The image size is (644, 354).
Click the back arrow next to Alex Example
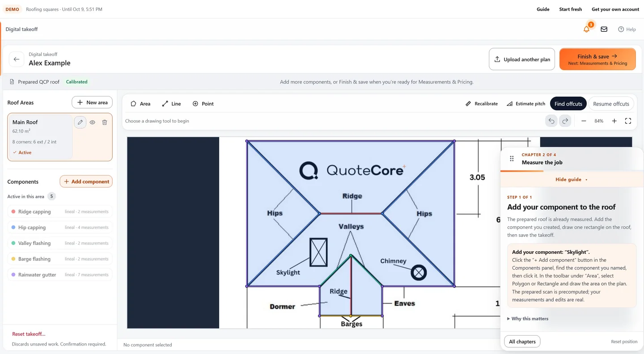[x=17, y=59]
